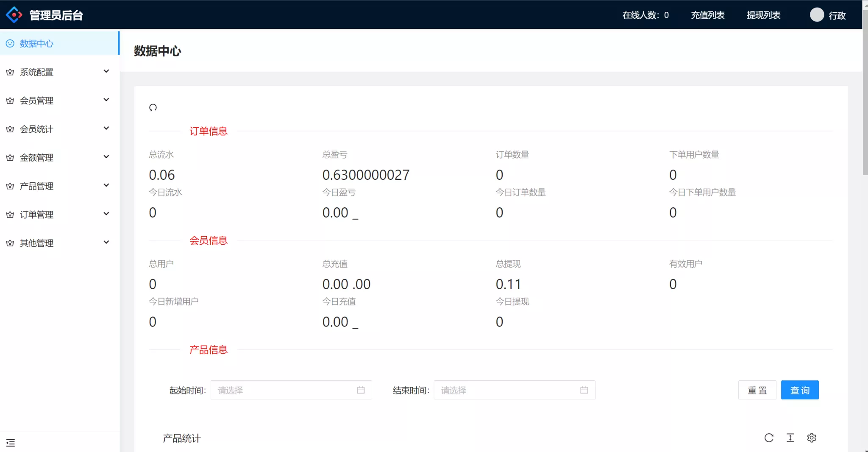Screen dimensions: 868x452
Task: Click the smiley icon beside 数据中心
Action: 10,44
